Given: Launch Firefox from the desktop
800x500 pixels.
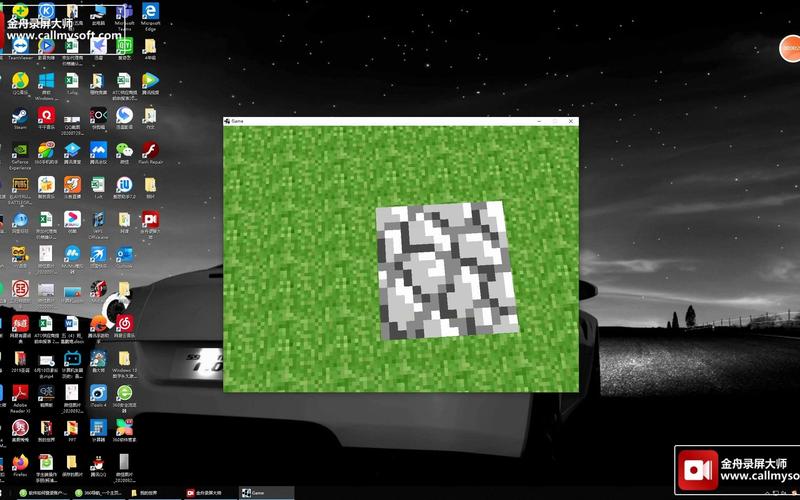Looking at the screenshot, I should tap(20, 462).
